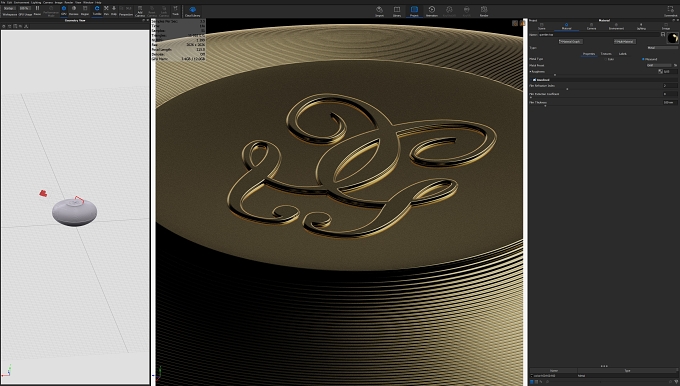Open the Lighting menu
The image size is (680, 386).
(36, 2)
